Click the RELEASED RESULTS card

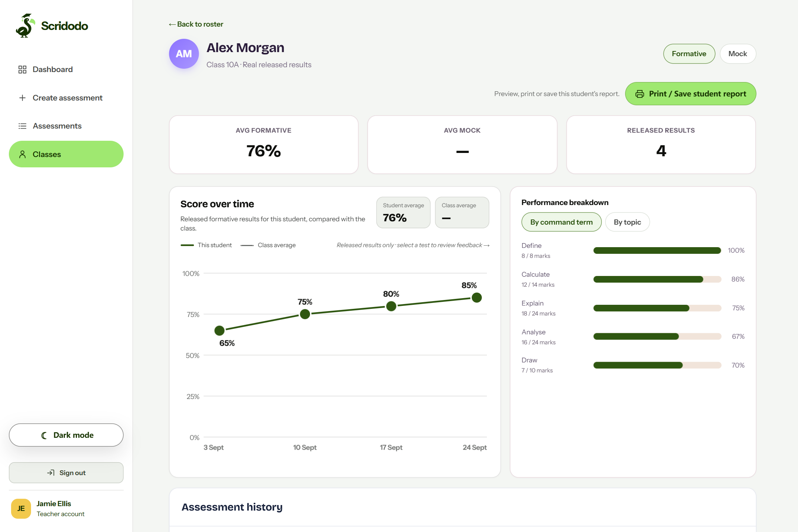pyautogui.click(x=661, y=144)
